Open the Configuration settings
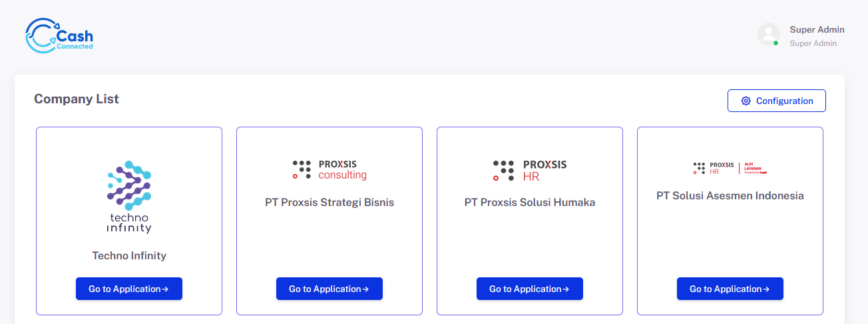 click(777, 101)
